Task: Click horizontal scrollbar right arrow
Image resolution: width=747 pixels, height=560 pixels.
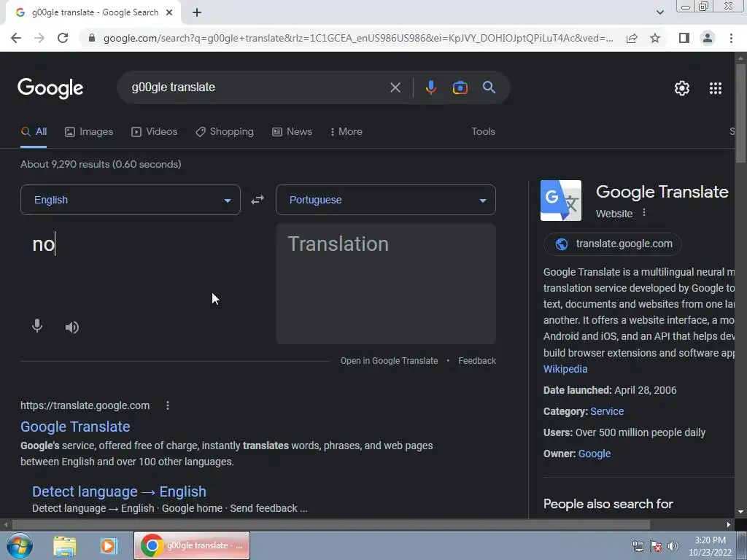Action: click(x=729, y=525)
